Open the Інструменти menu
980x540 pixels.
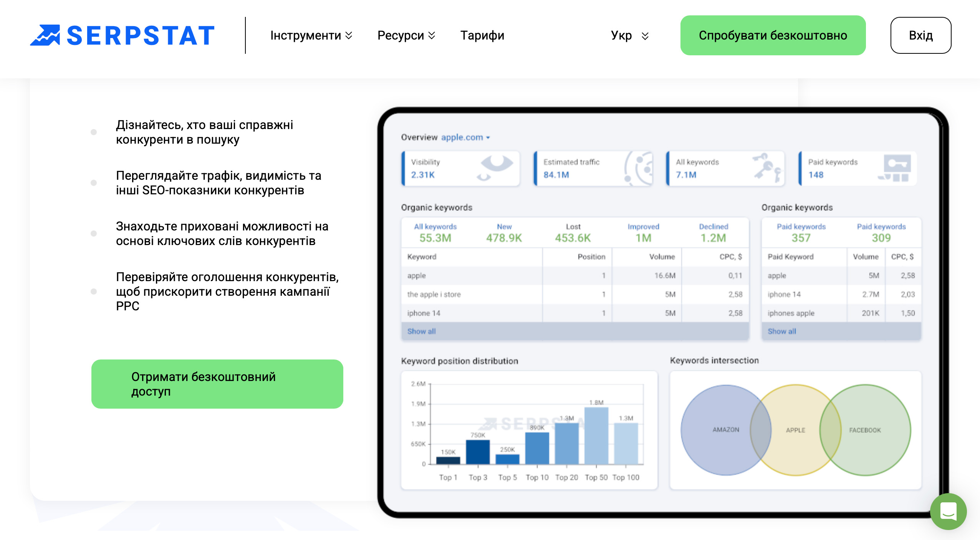(x=311, y=35)
